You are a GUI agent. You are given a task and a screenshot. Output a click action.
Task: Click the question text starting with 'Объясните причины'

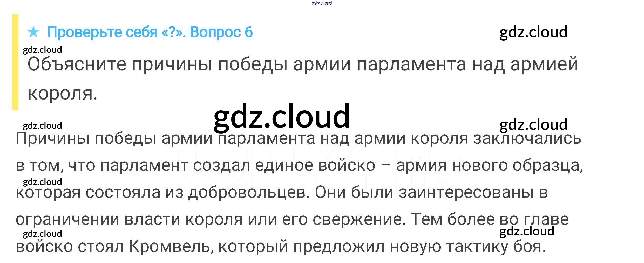coord(303,64)
